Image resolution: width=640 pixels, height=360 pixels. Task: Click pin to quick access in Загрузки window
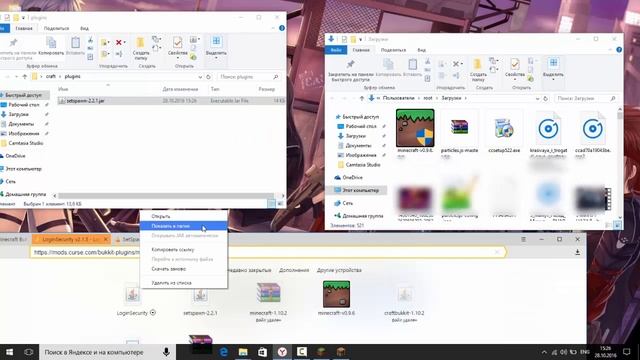pyautogui.click(x=350, y=70)
